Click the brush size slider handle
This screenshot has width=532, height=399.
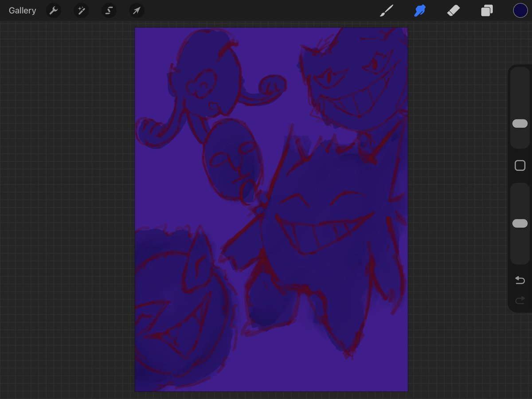coord(520,124)
